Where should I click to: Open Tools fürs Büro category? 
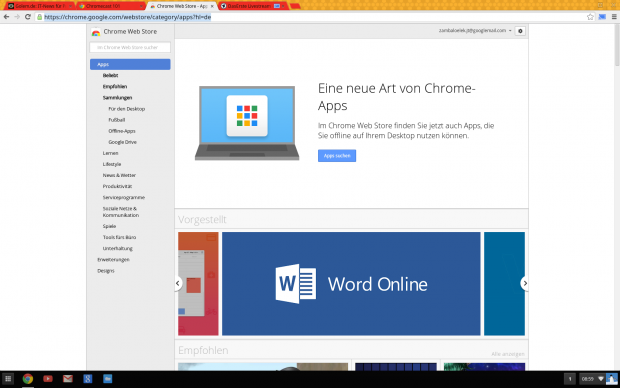[119, 237]
